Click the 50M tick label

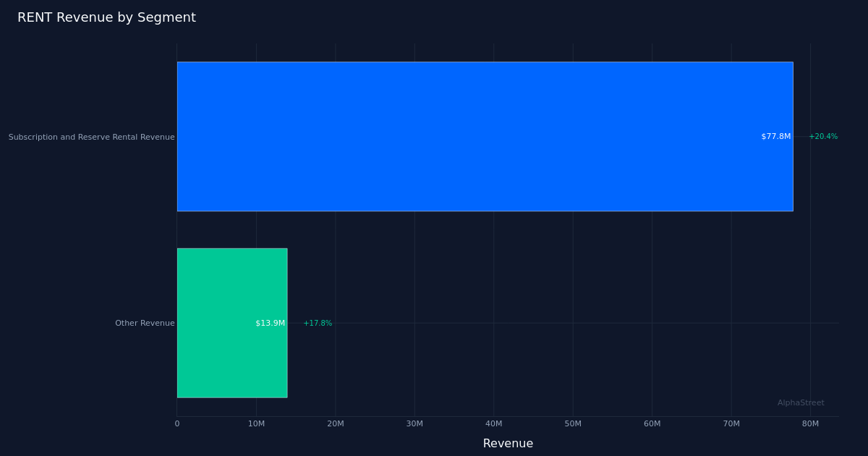tap(573, 424)
